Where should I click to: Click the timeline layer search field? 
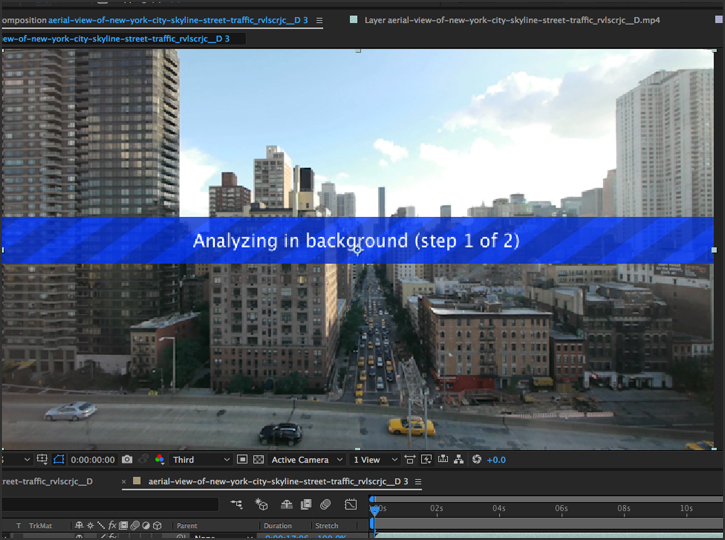[110, 504]
